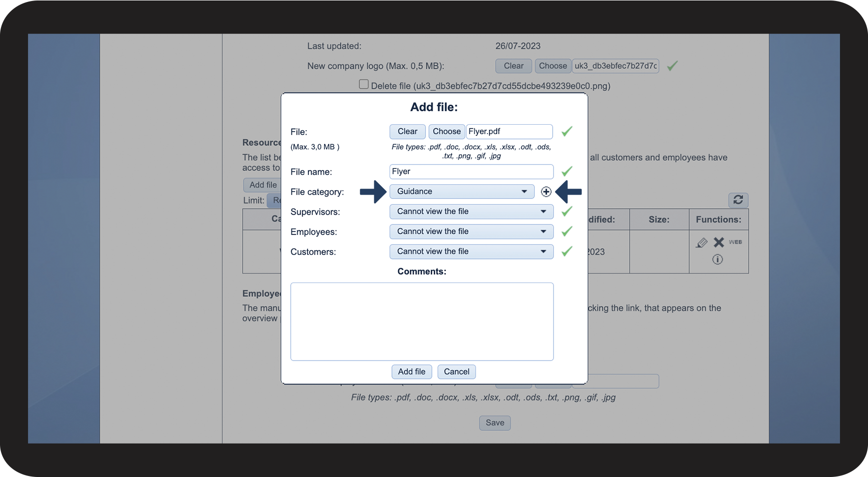Image resolution: width=868 pixels, height=477 pixels.
Task: Click the X delete icon in Functions column
Action: 719,242
